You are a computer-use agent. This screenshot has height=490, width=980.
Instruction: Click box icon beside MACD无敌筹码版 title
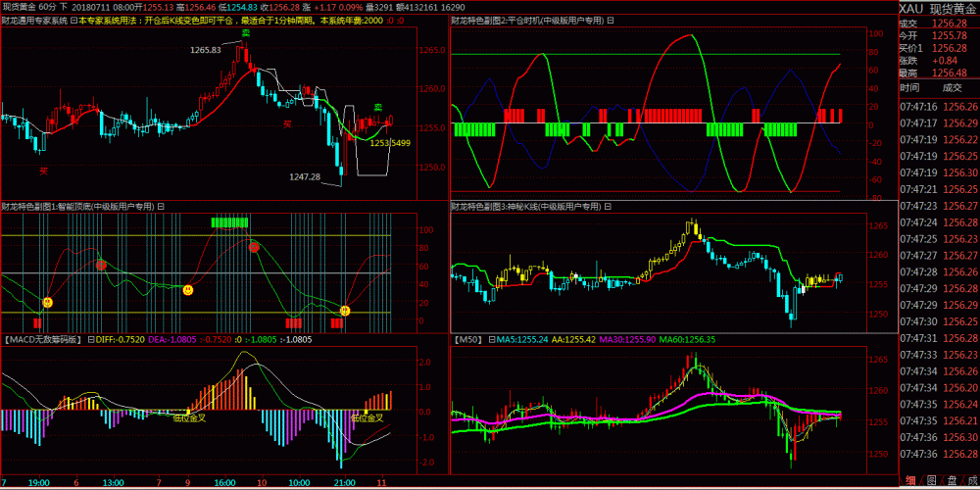(x=90, y=340)
